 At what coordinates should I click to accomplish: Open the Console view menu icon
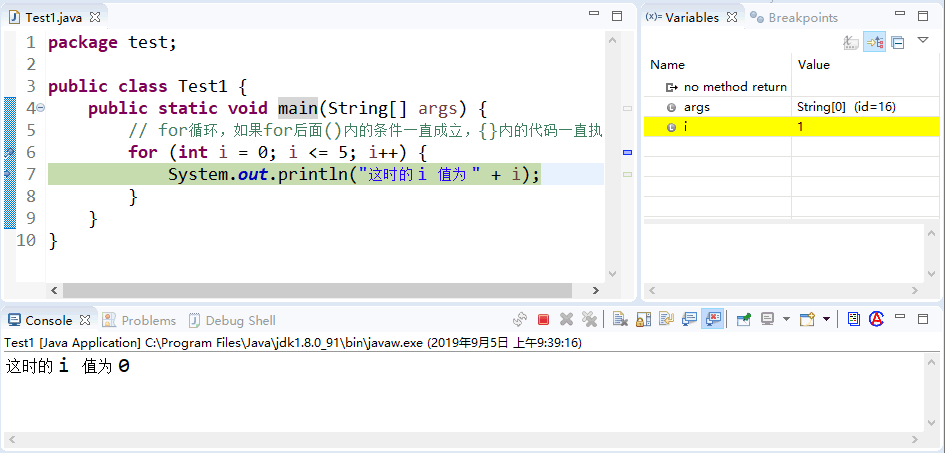(x=854, y=320)
